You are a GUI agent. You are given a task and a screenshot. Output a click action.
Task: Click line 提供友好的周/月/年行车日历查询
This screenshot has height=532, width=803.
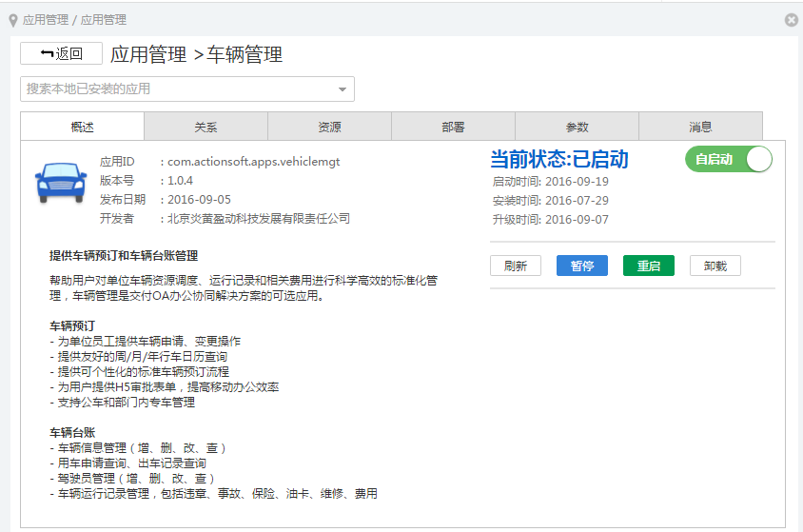[143, 357]
